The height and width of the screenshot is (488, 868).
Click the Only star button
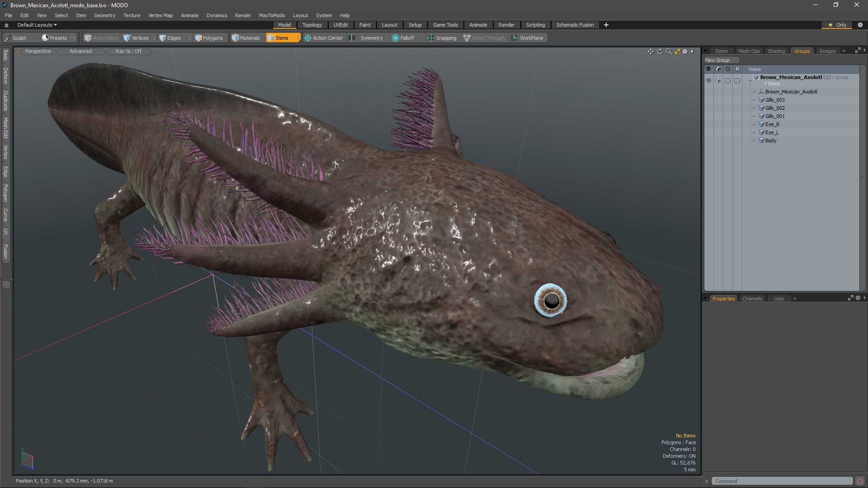(837, 25)
